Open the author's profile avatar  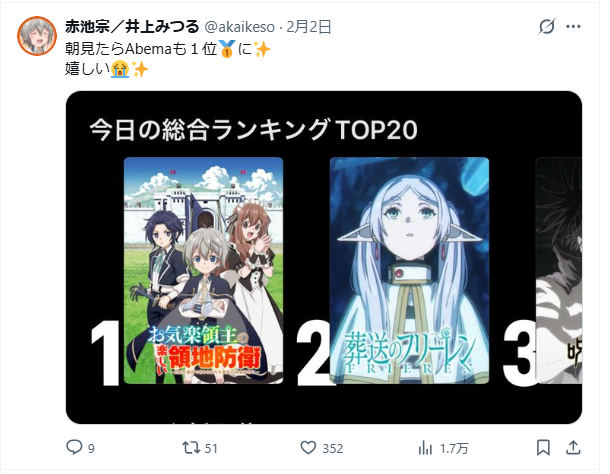(37, 36)
